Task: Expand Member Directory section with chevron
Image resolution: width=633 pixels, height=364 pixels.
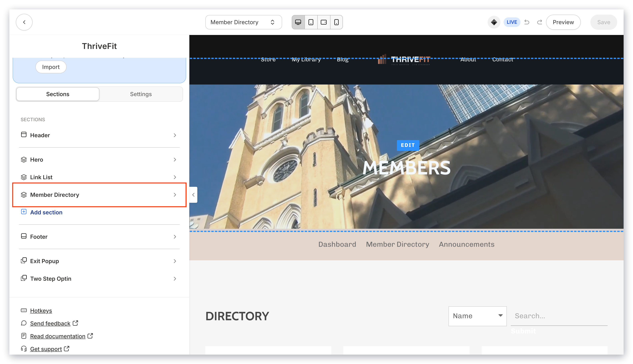Action: (175, 195)
